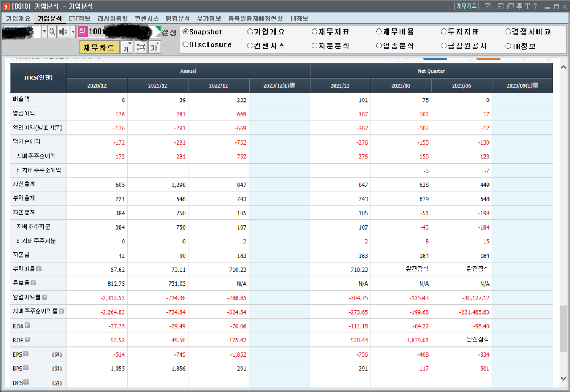This screenshot has width=570, height=392.
Task: Click the 설정 settings label
Action: 169,32
